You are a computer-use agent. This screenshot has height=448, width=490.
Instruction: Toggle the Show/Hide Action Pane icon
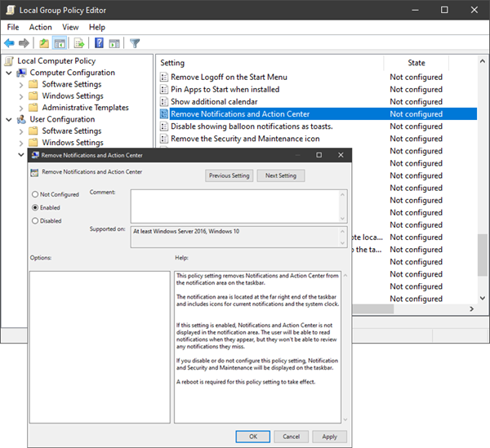pos(114,43)
